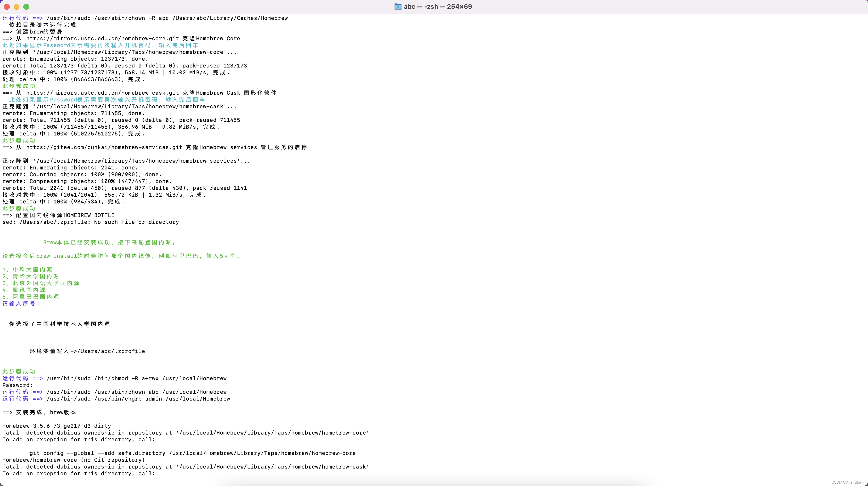Click the '请输入序号: 1' input line
The width and height of the screenshot is (868, 486).
pyautogui.click(x=24, y=304)
